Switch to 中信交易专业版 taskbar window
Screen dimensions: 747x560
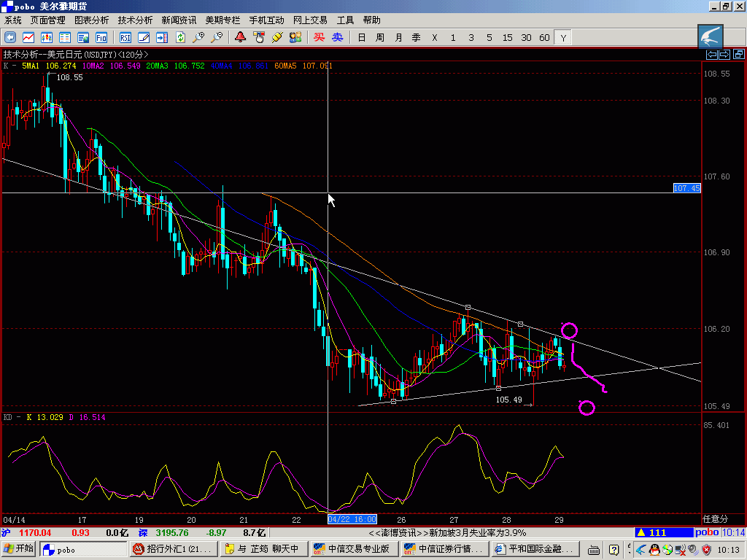353,549
